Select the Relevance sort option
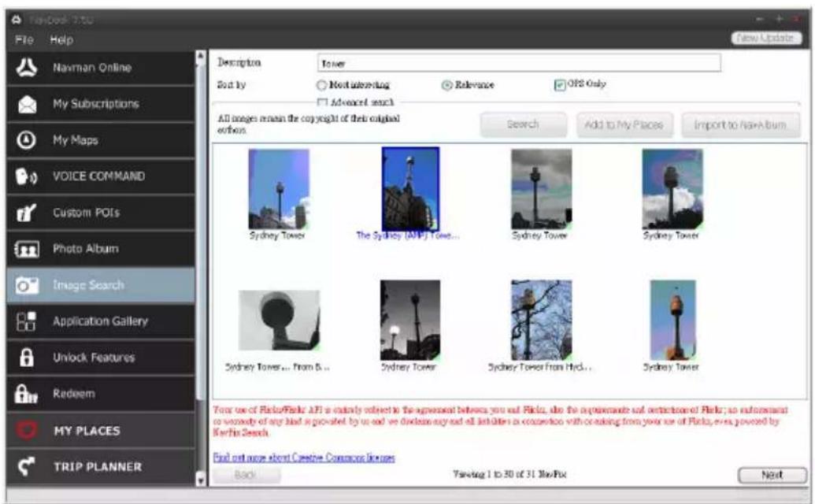The width and height of the screenshot is (815, 504). 446,85
